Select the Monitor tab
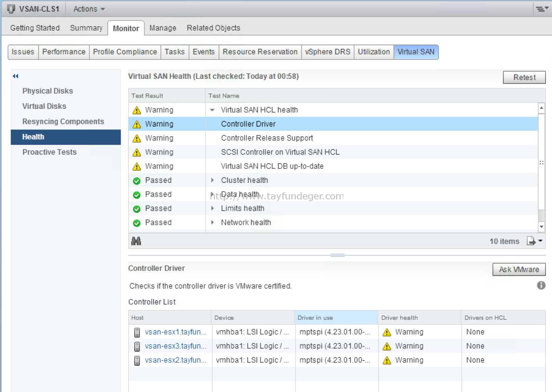This screenshot has height=392, width=552. tap(126, 28)
